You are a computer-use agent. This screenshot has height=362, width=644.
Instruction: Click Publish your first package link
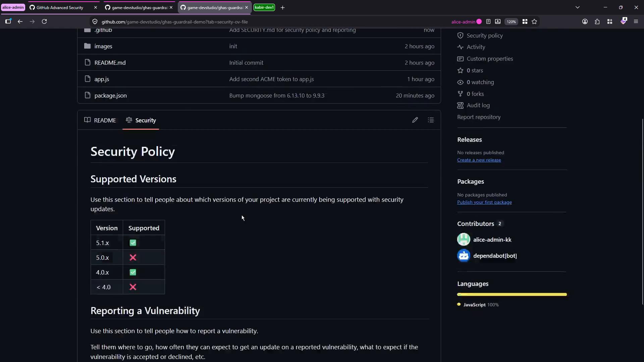[484, 202]
